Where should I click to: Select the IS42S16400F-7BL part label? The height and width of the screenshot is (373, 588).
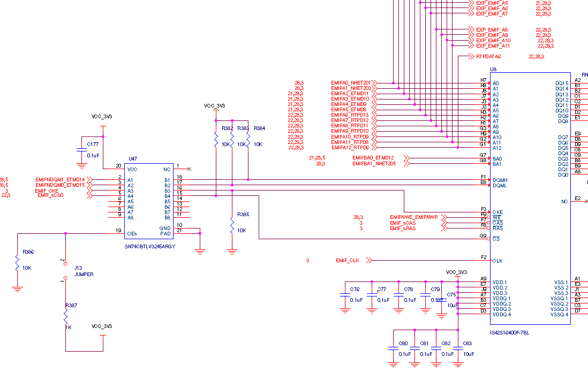click(x=510, y=332)
